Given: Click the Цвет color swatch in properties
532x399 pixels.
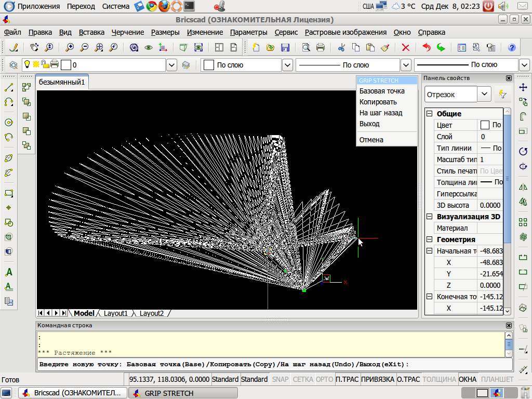Looking at the screenshot, I should coord(485,125).
